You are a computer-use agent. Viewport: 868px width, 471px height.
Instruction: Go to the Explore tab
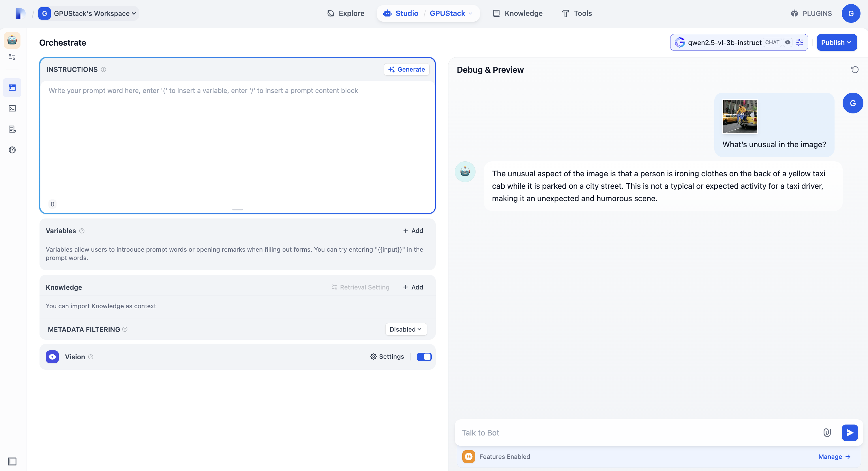click(346, 14)
